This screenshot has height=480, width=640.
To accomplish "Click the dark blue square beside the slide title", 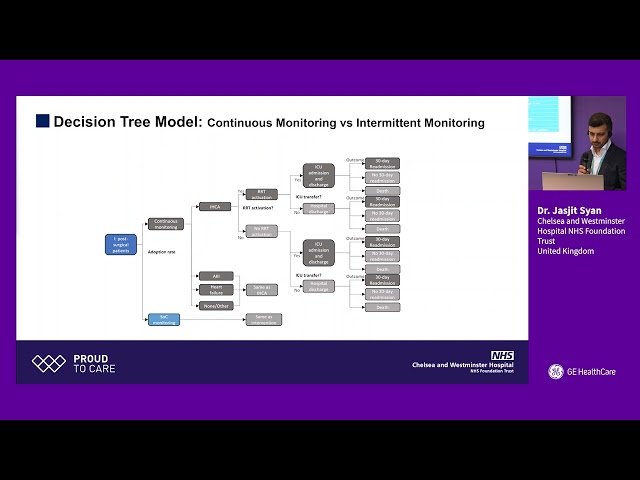I will pos(42,121).
